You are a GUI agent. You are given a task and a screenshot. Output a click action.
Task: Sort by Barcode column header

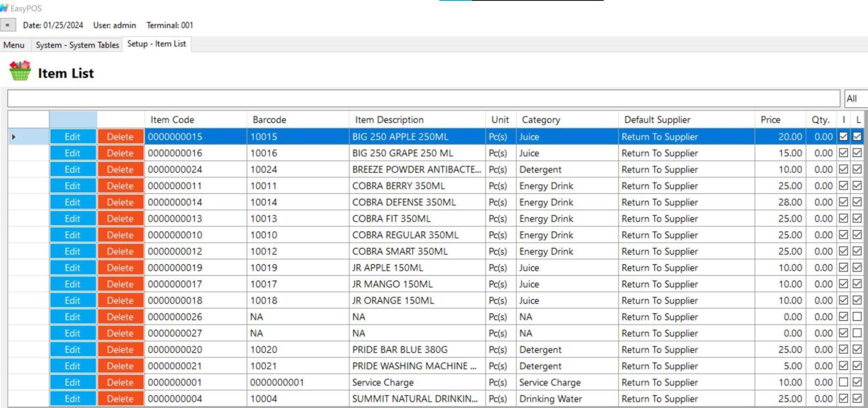point(298,119)
